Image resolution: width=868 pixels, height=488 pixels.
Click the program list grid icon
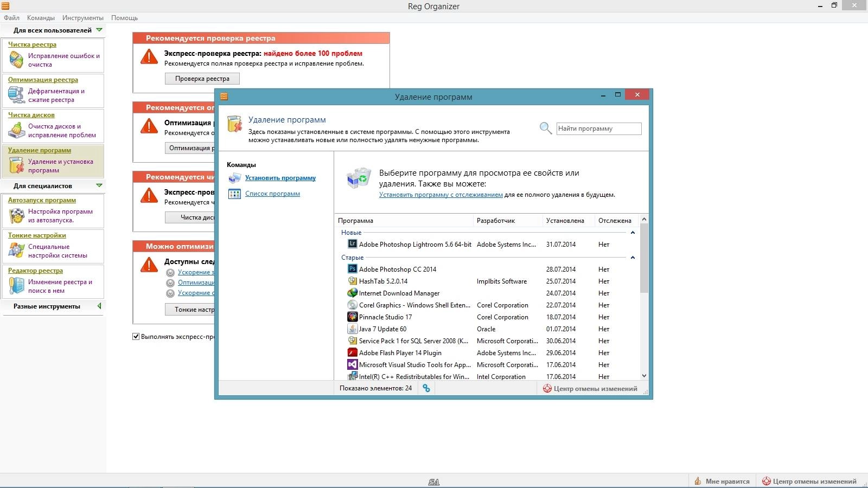pyautogui.click(x=234, y=194)
